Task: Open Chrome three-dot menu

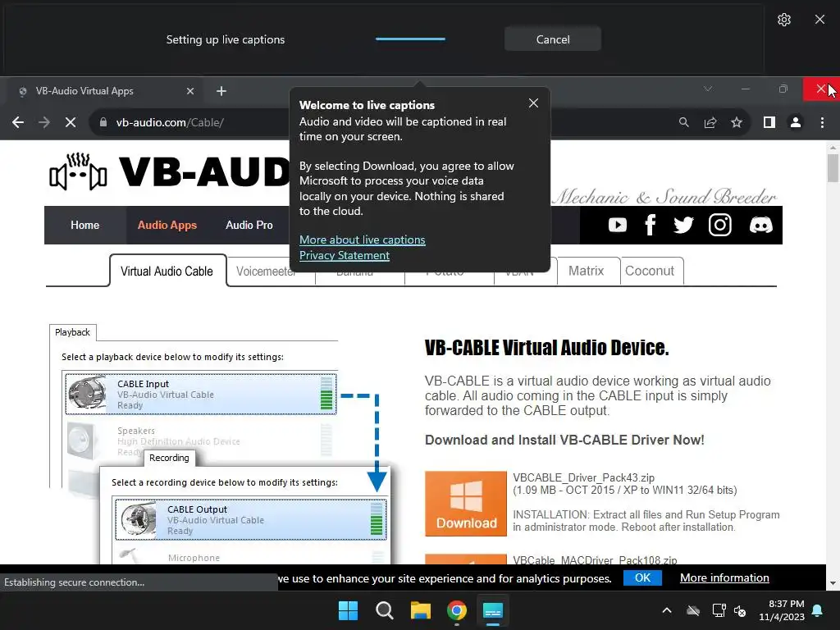Action: (822, 122)
